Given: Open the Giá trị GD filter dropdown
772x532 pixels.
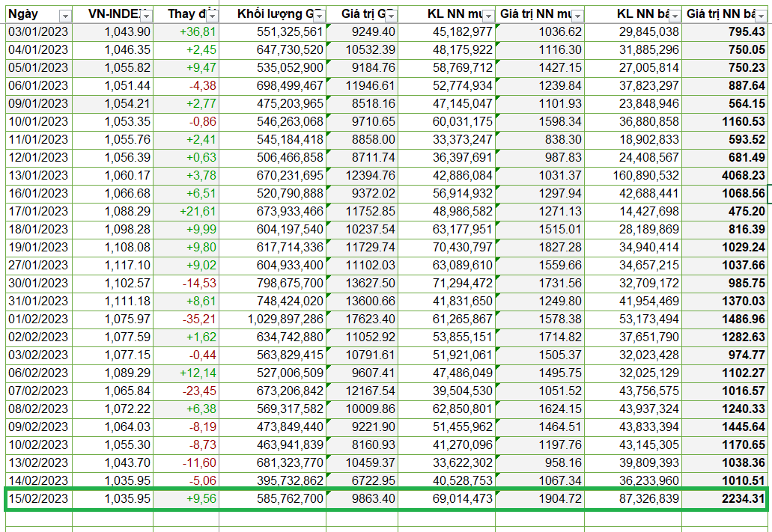Looking at the screenshot, I should pos(391,16).
